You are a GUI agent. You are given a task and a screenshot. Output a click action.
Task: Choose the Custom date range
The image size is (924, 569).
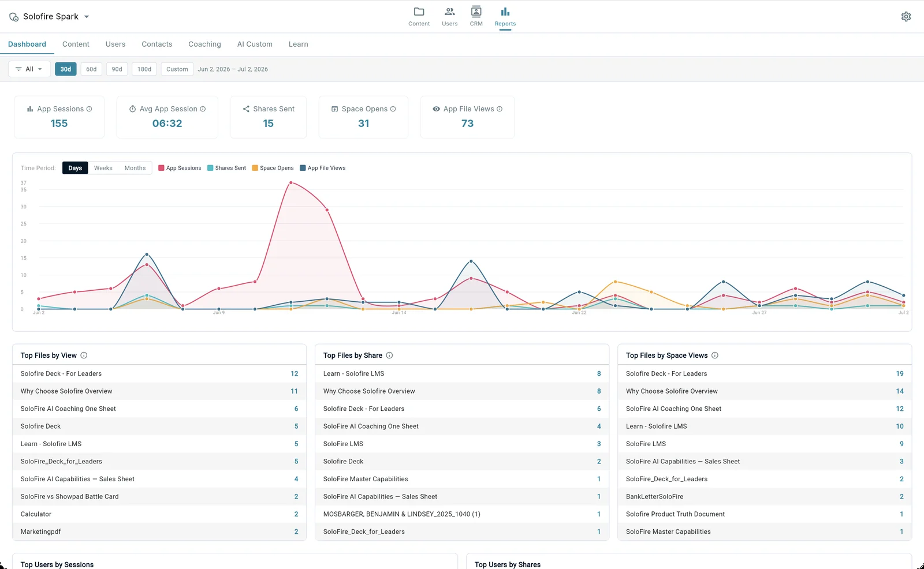point(177,69)
